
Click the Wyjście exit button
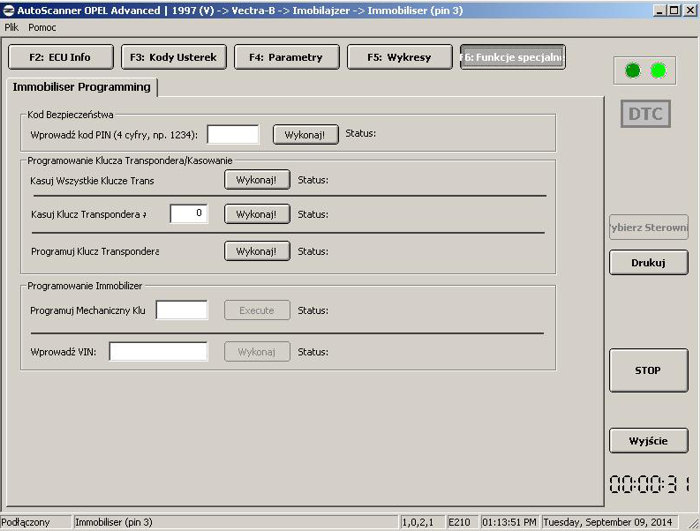coord(649,441)
